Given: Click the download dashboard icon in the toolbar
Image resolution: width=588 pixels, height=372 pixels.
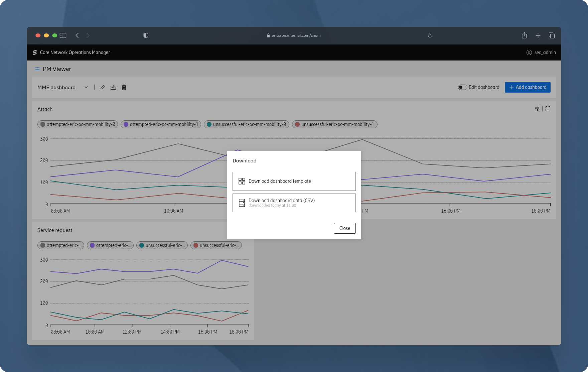Looking at the screenshot, I should point(113,87).
